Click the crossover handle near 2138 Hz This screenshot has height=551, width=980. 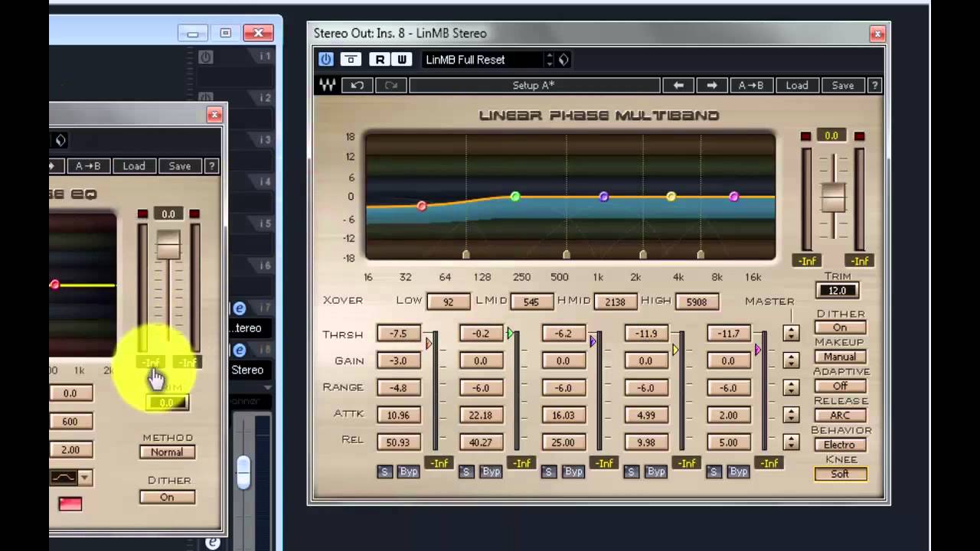[x=643, y=254]
